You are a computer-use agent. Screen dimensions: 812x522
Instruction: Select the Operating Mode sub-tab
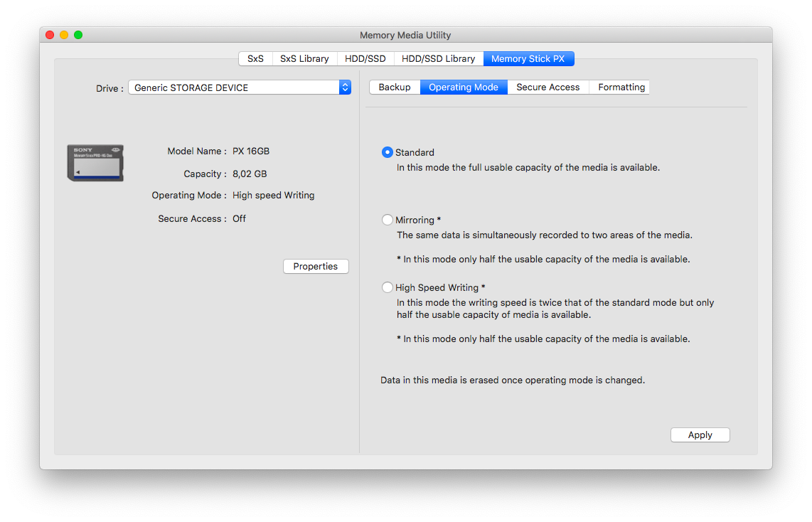click(464, 87)
